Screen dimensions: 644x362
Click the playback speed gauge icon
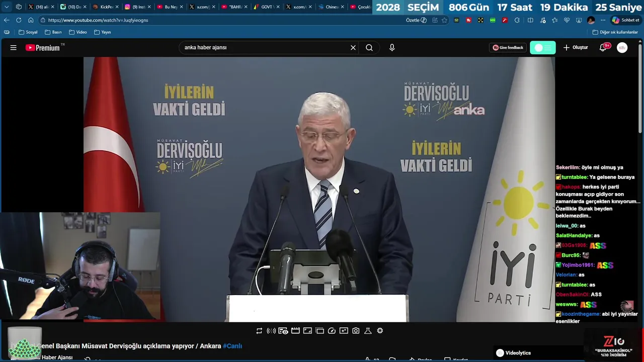[332, 331]
